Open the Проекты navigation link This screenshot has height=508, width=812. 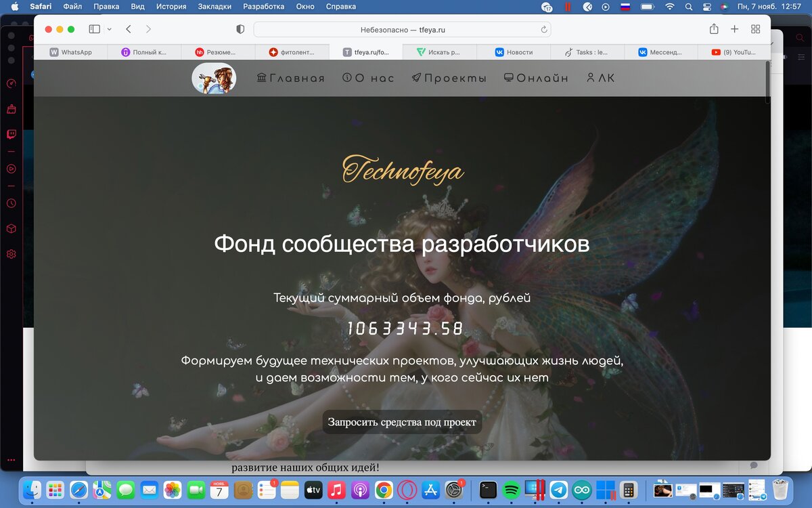tap(449, 79)
